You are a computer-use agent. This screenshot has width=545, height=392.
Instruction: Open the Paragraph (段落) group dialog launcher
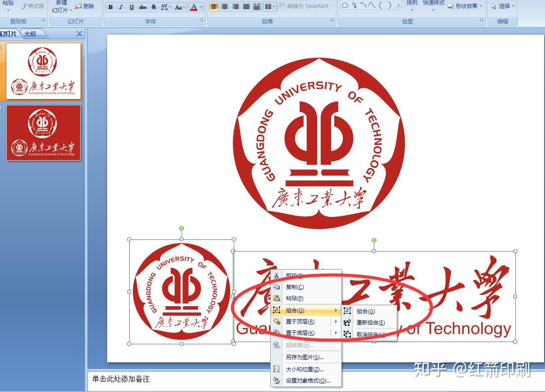tap(332, 21)
